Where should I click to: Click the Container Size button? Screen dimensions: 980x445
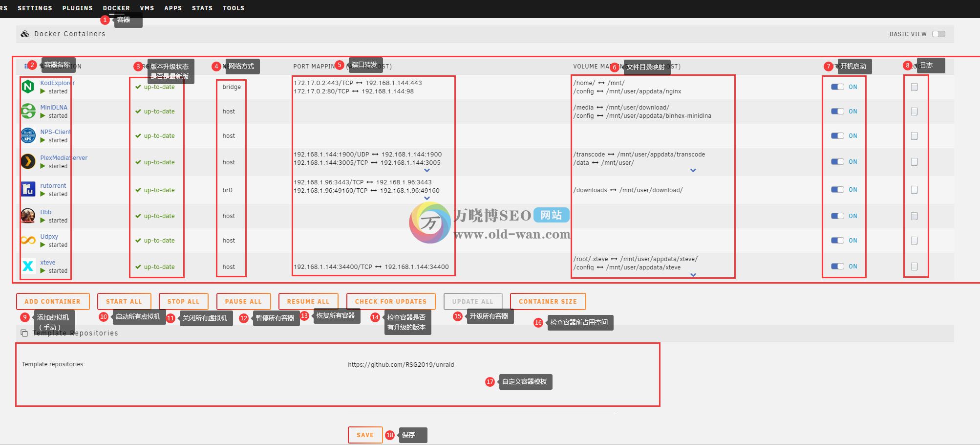pos(548,302)
